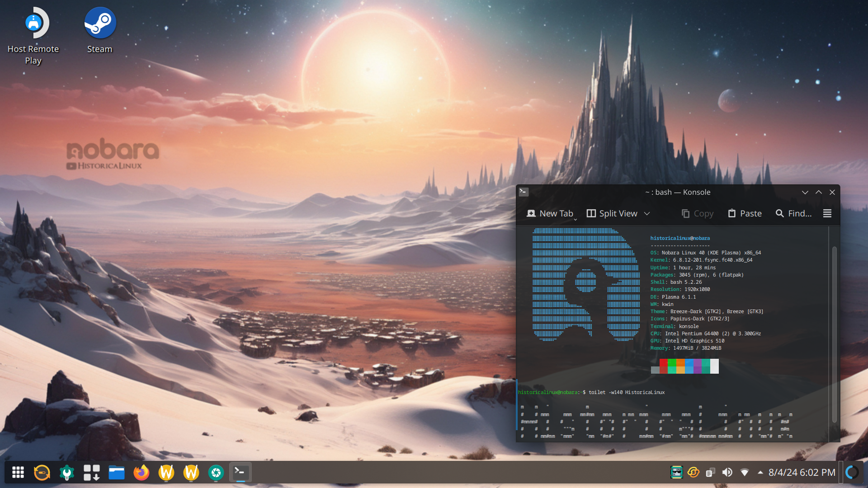
Task: Click the yellow update sync tray icon
Action: coord(693,473)
